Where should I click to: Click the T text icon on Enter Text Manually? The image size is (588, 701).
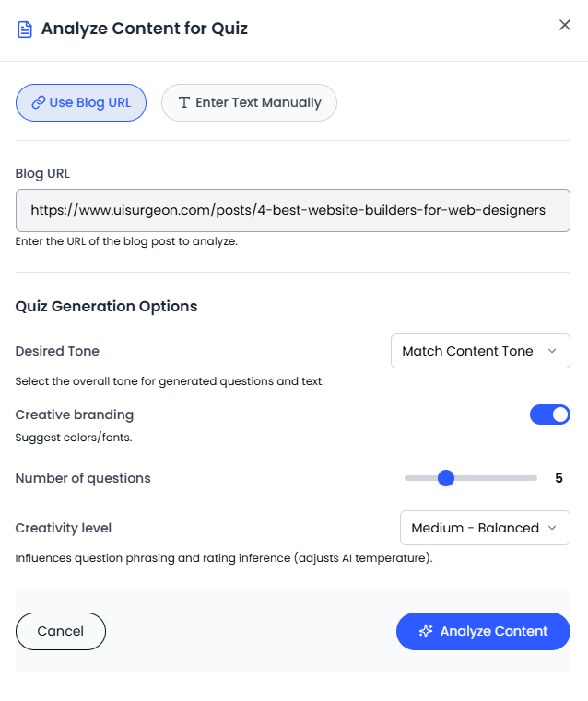184,102
